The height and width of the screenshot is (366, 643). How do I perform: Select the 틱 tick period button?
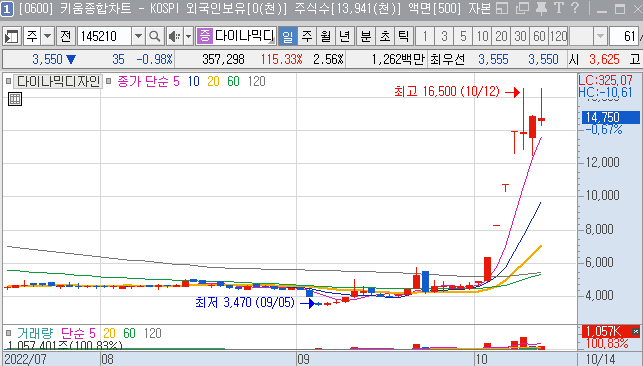[x=404, y=36]
